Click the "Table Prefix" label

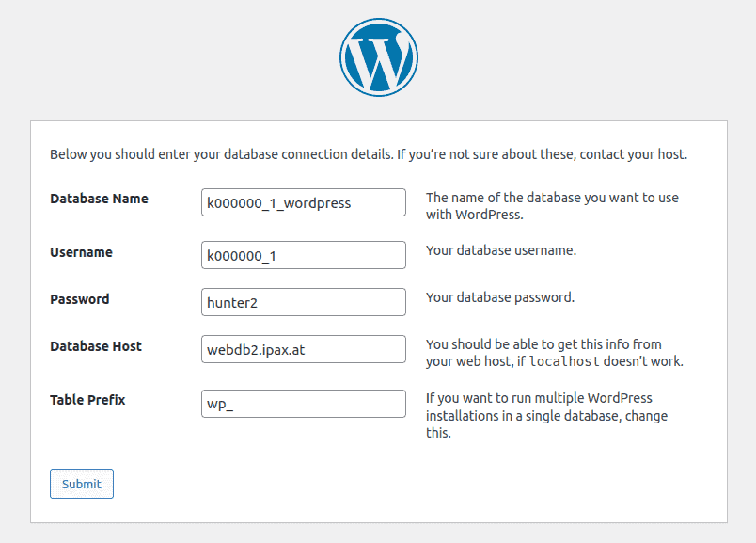click(87, 400)
